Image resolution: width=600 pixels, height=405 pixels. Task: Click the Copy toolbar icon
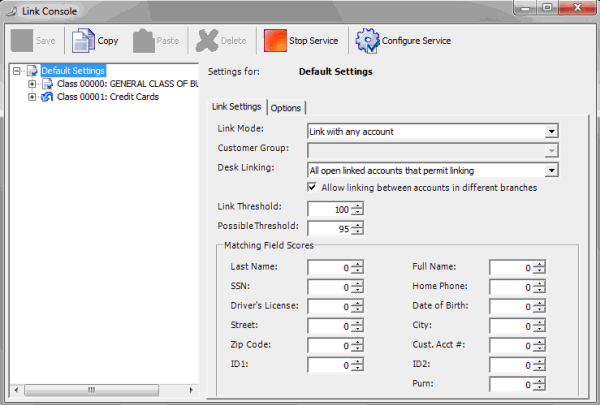click(x=83, y=41)
